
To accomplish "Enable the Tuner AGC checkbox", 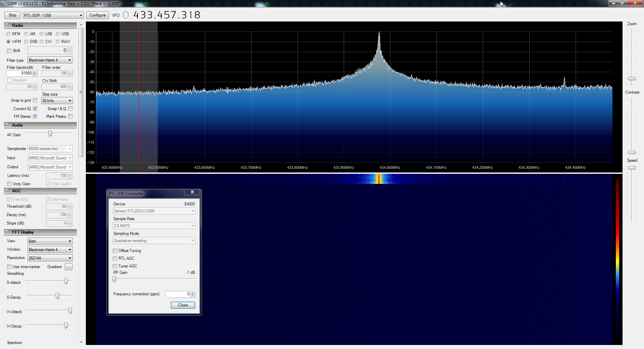I will [115, 266].
